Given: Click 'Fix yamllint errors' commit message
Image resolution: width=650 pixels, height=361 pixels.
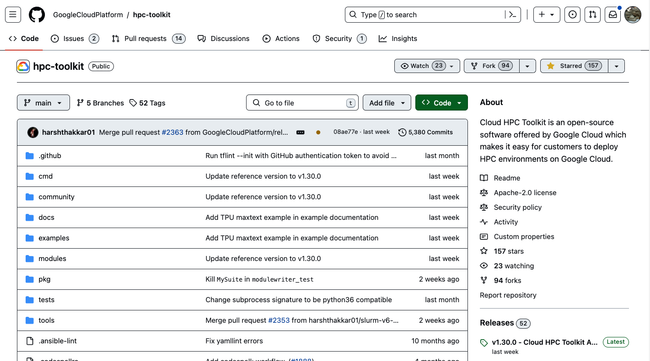Looking at the screenshot, I should (234, 341).
